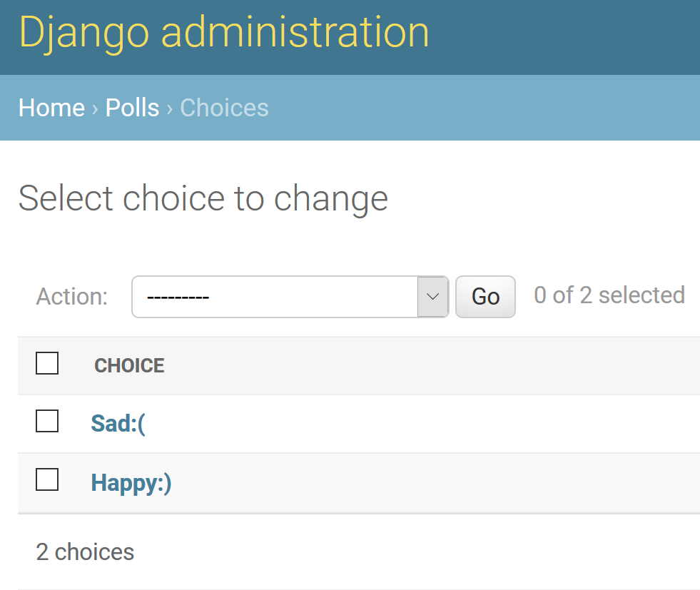This screenshot has width=700, height=590.
Task: Click the Django administration site title
Action: pos(224,32)
